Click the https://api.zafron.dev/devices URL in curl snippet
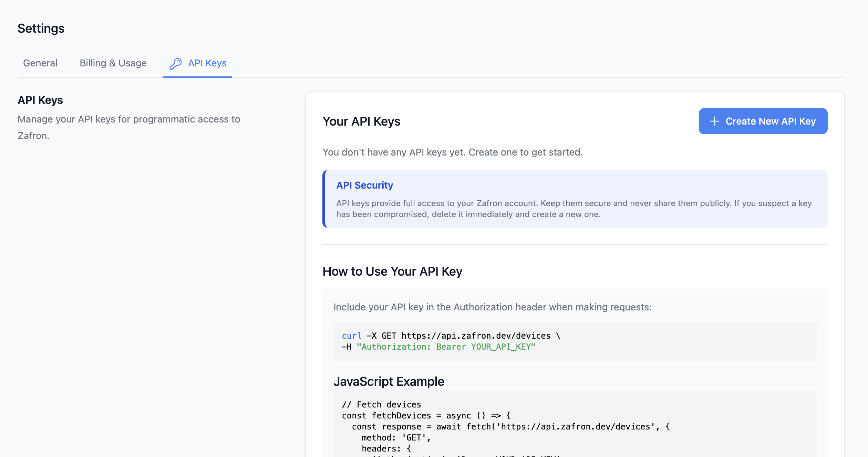The width and height of the screenshot is (868, 457). tap(476, 336)
